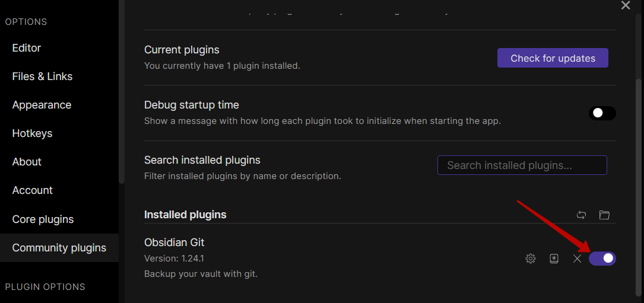Screen dimensions: 644x303
Task: Uninstall the Obsidian Git plugin
Action: point(577,259)
